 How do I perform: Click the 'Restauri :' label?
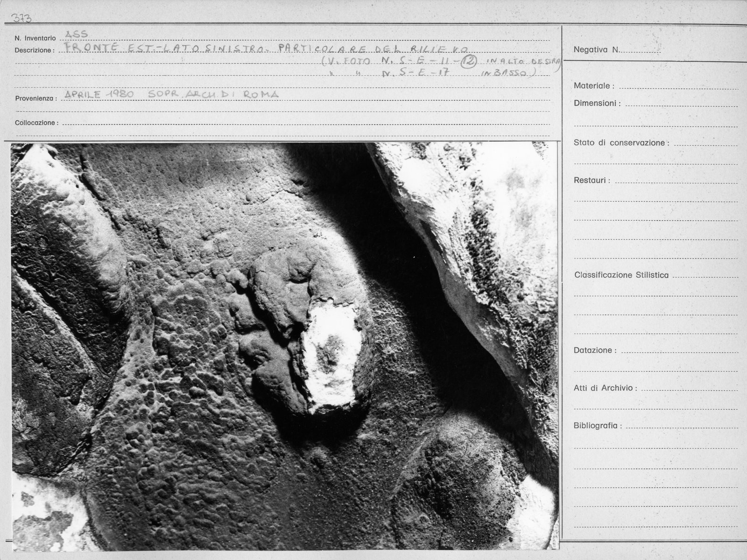[x=592, y=180]
